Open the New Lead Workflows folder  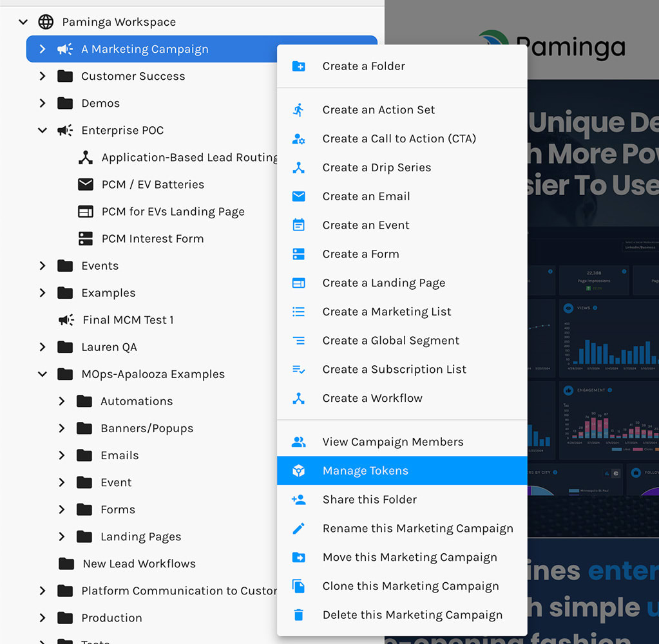139,563
